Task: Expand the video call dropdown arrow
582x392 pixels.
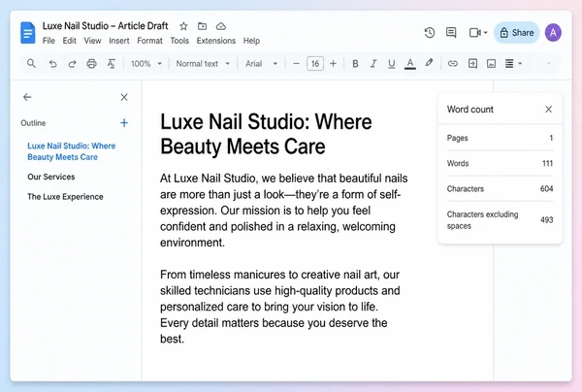Action: click(x=485, y=33)
